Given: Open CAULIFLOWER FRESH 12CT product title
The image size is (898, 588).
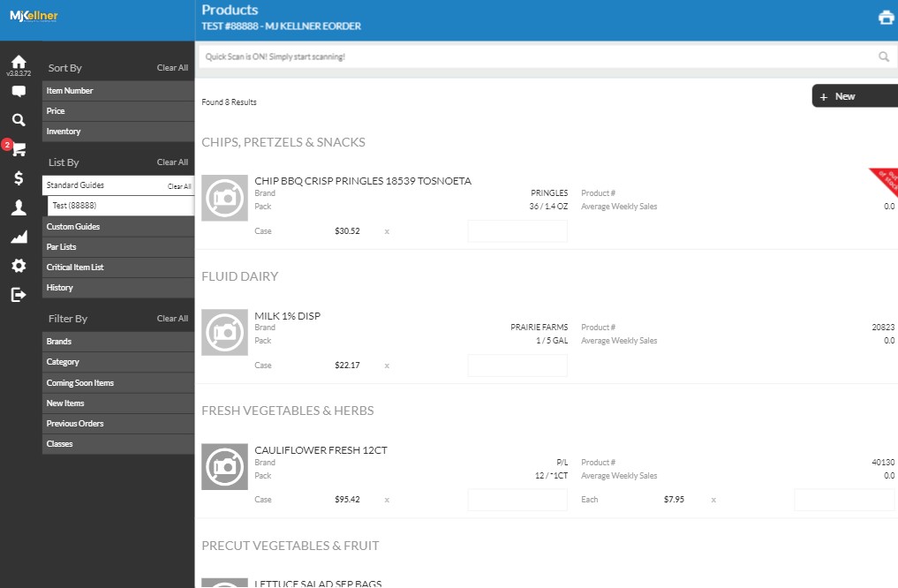Looking at the screenshot, I should click(321, 450).
